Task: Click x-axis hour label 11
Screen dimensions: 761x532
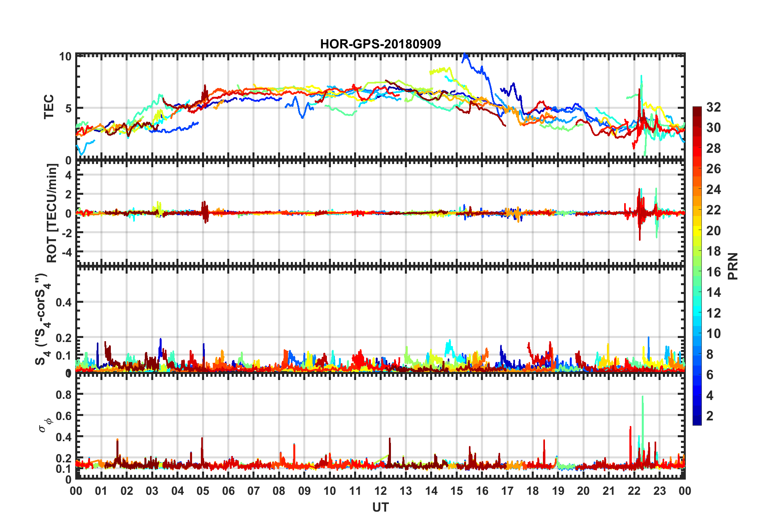Action: click(x=355, y=491)
